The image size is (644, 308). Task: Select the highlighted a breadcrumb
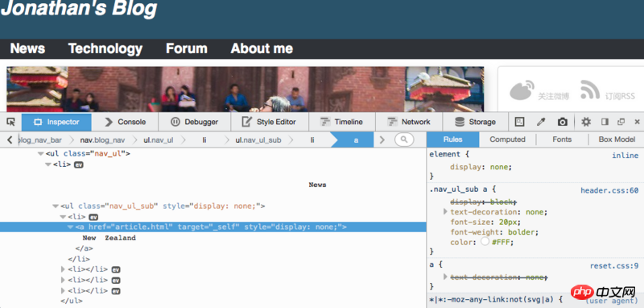tap(356, 140)
